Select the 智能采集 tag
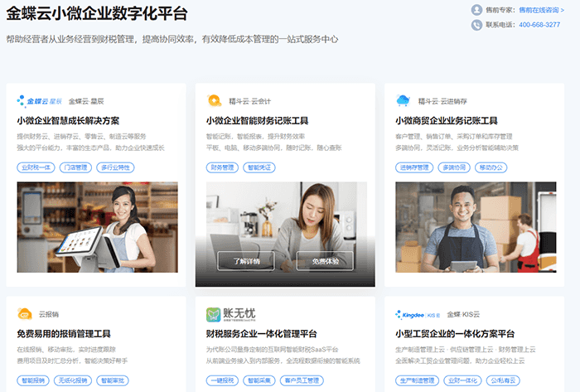The width and height of the screenshot is (580, 392). pyautogui.click(x=259, y=380)
